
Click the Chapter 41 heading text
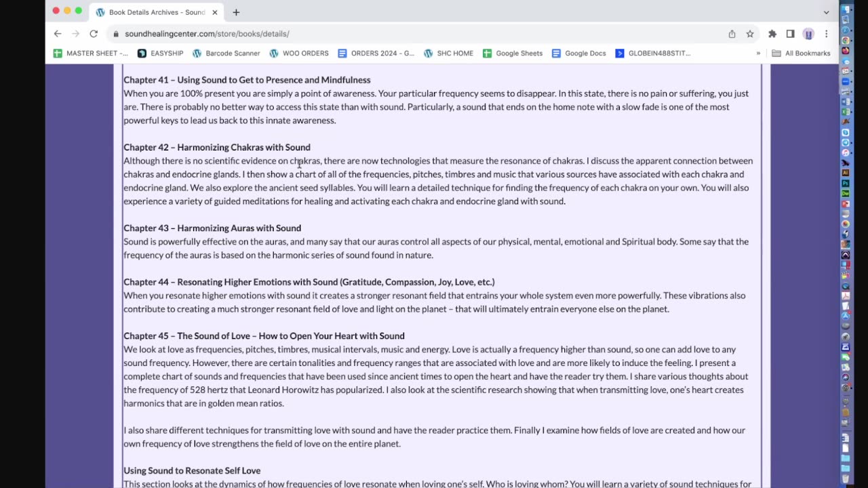coord(247,80)
